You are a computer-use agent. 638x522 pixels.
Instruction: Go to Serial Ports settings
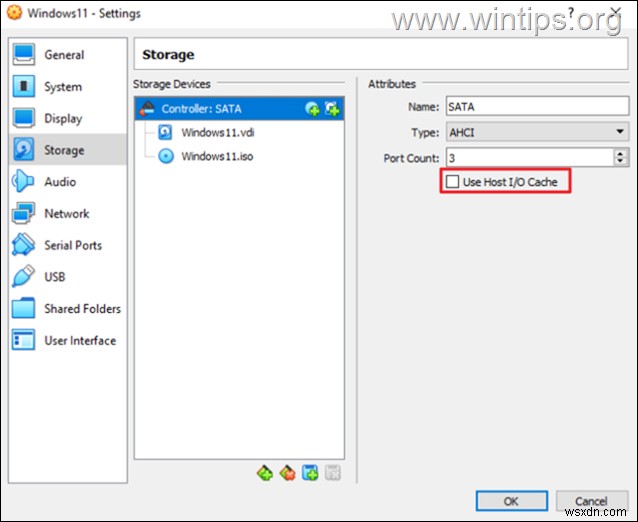pos(68,245)
